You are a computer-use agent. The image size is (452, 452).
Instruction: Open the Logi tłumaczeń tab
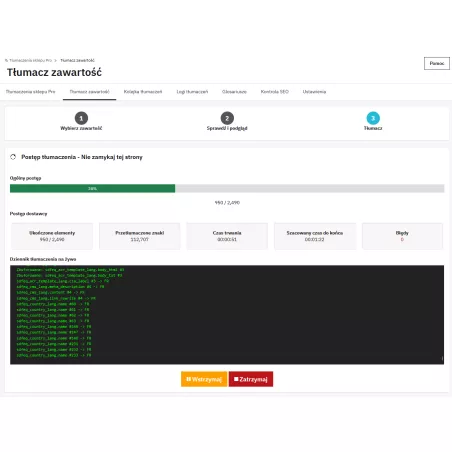point(192,92)
